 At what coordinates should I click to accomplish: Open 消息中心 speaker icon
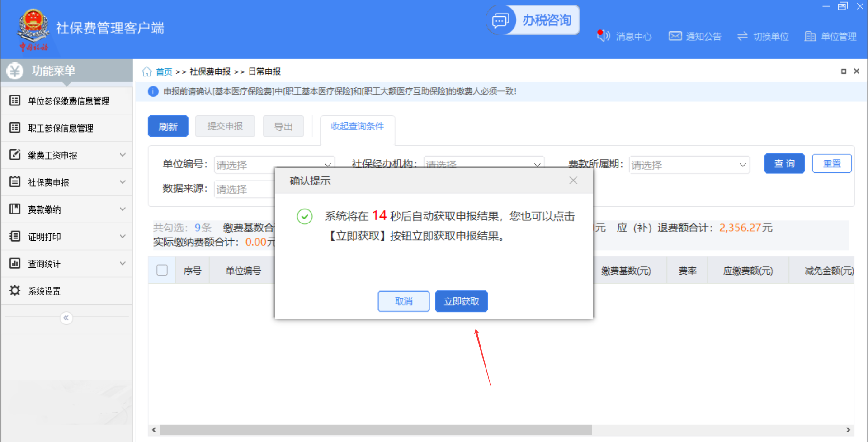[604, 36]
